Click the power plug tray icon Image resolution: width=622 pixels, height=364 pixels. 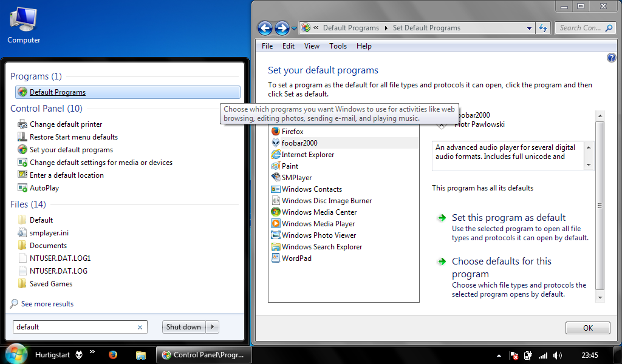528,356
